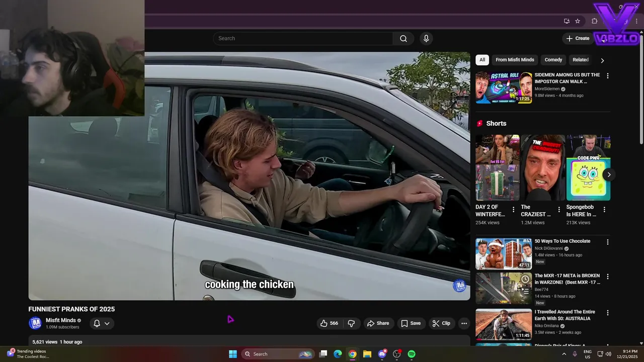Install the app via address bar icon
Viewport: 644px width, 362px height.
click(567, 21)
